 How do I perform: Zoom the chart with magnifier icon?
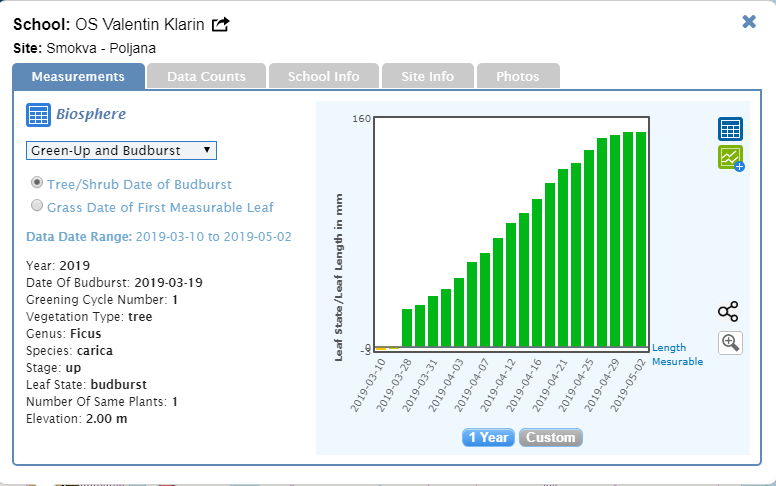click(x=730, y=343)
